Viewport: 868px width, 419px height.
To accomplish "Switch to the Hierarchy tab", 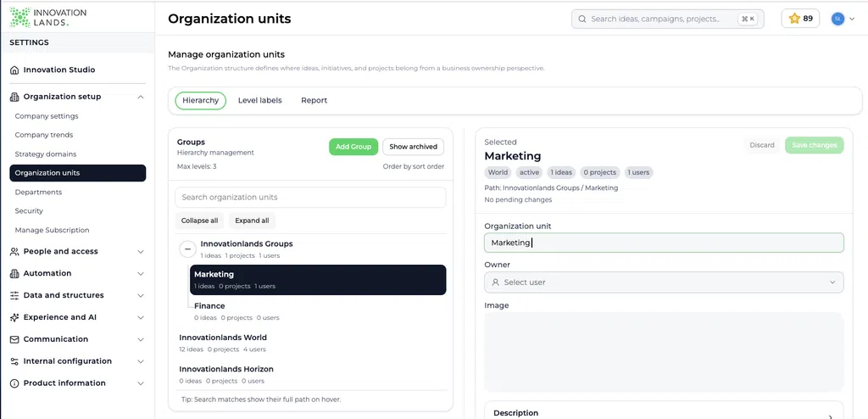I will pos(200,100).
